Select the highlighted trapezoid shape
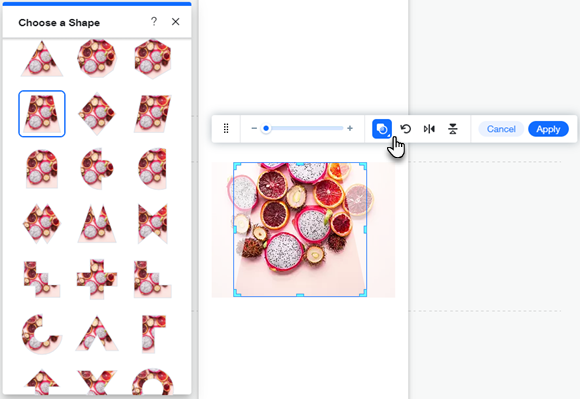This screenshot has width=580, height=400. click(42, 114)
